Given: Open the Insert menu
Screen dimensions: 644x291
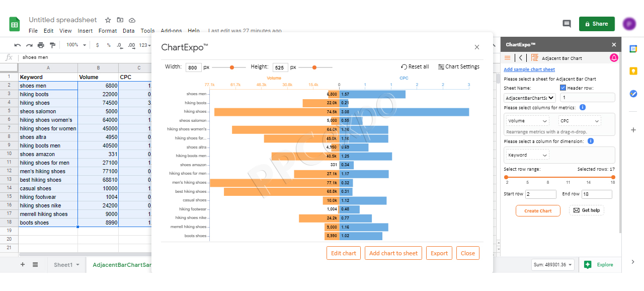Looking at the screenshot, I should coord(85,31).
